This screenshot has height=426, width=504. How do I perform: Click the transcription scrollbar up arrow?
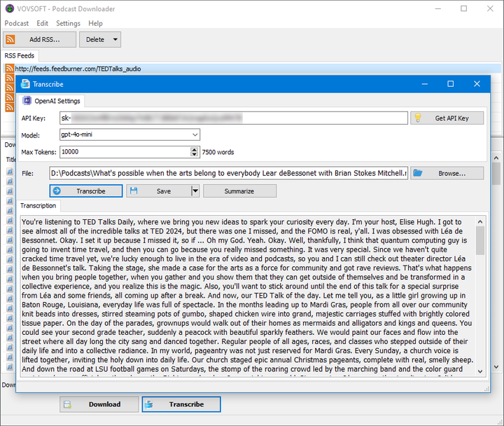(x=480, y=221)
